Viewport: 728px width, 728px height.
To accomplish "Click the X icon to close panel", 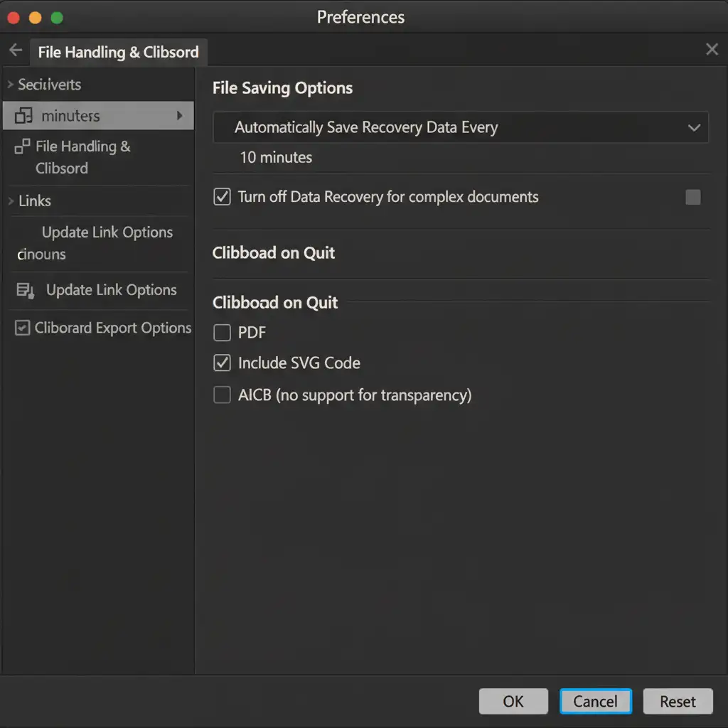I will pos(712,49).
